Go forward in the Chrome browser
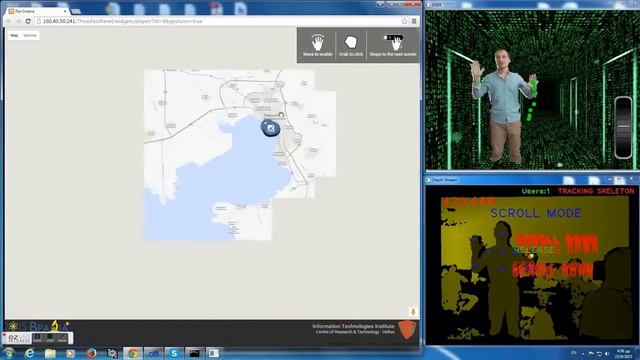Viewport: 640px width, 360px height. (18, 21)
